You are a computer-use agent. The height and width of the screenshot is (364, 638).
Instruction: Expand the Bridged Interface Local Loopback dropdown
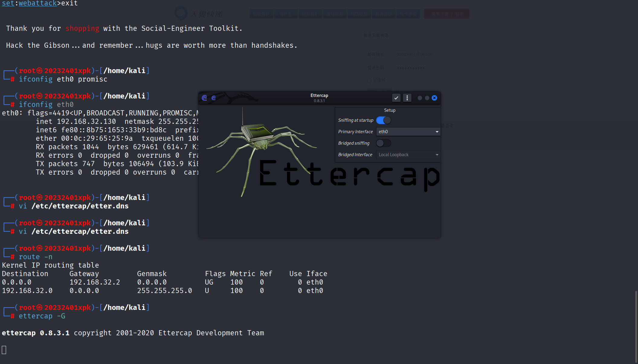pyautogui.click(x=408, y=155)
